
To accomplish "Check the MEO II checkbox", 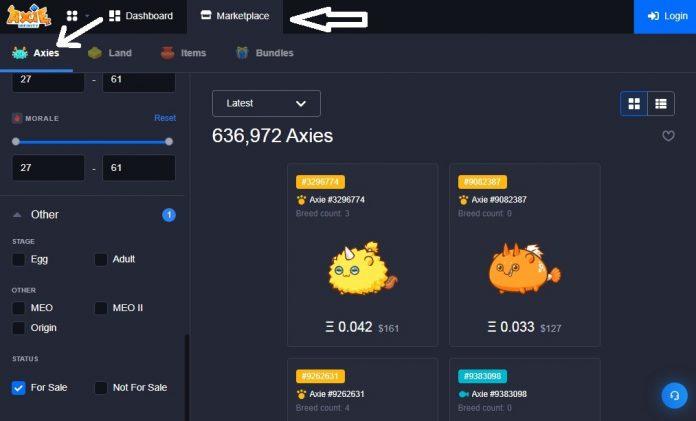I will point(101,308).
